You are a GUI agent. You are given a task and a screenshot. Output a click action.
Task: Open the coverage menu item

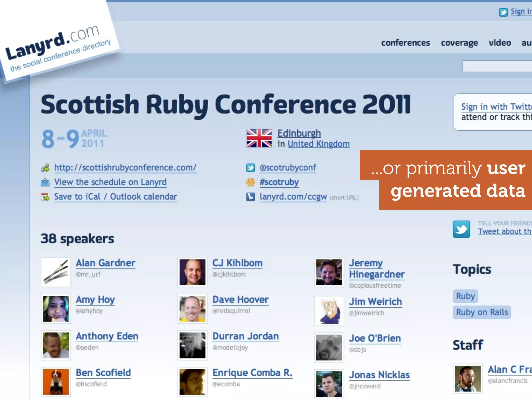click(459, 43)
